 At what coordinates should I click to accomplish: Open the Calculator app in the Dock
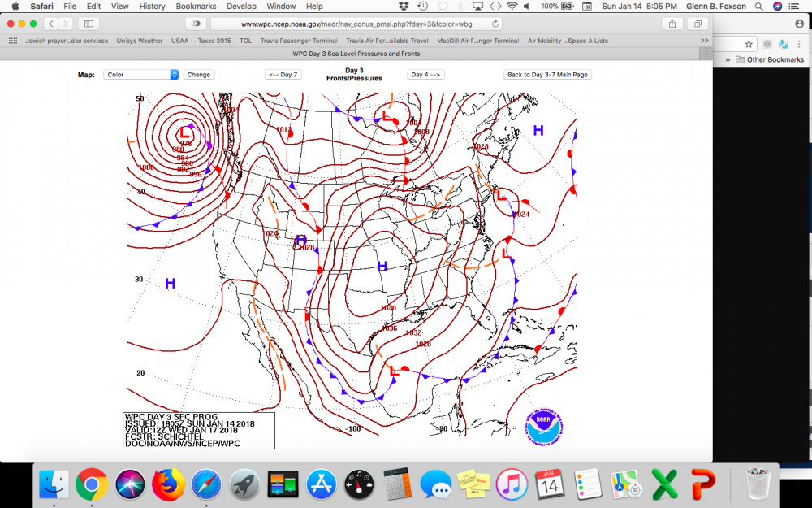pyautogui.click(x=398, y=485)
